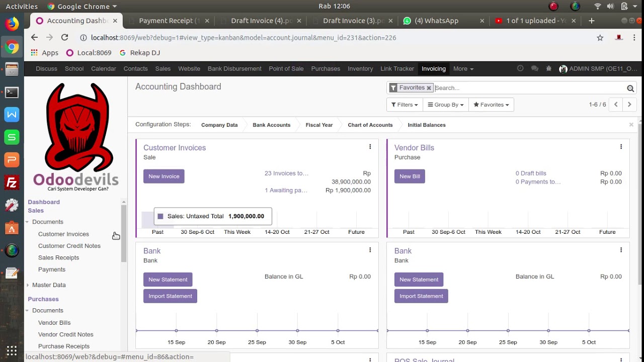The height and width of the screenshot is (362, 644).
Task: Go back with browser back arrow
Action: (x=34, y=38)
